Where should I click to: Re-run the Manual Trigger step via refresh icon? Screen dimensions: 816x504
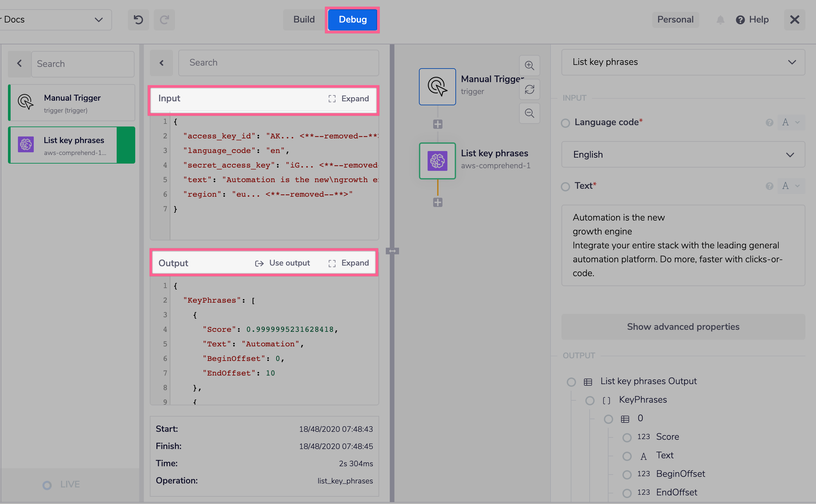tap(529, 89)
